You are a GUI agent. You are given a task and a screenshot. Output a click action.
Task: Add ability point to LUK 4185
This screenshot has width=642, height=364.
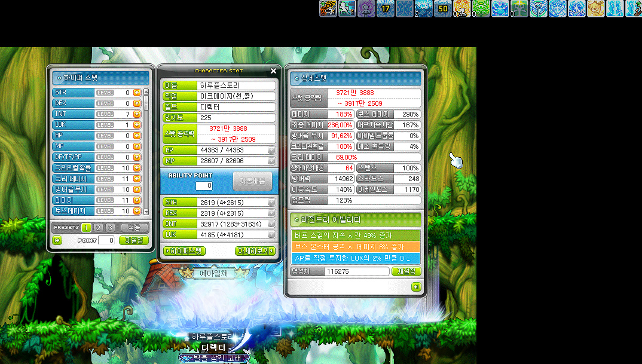271,235
